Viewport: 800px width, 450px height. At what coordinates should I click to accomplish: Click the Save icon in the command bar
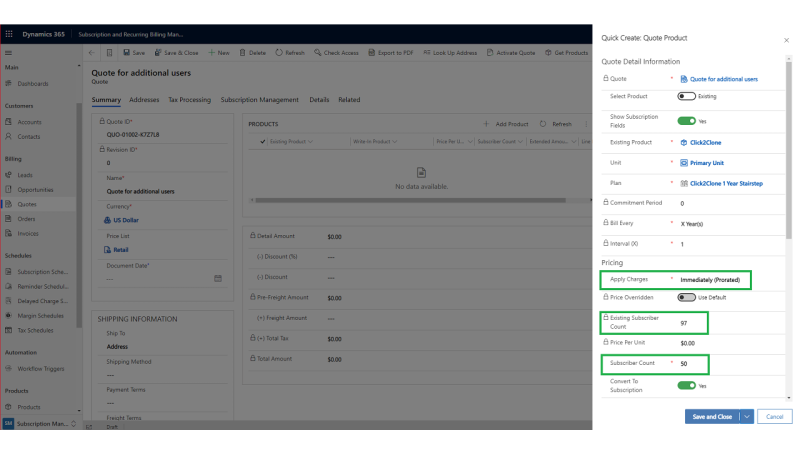tap(126, 52)
